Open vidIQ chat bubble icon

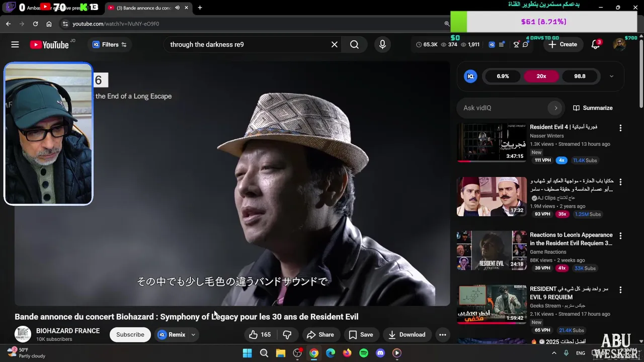[525, 45]
